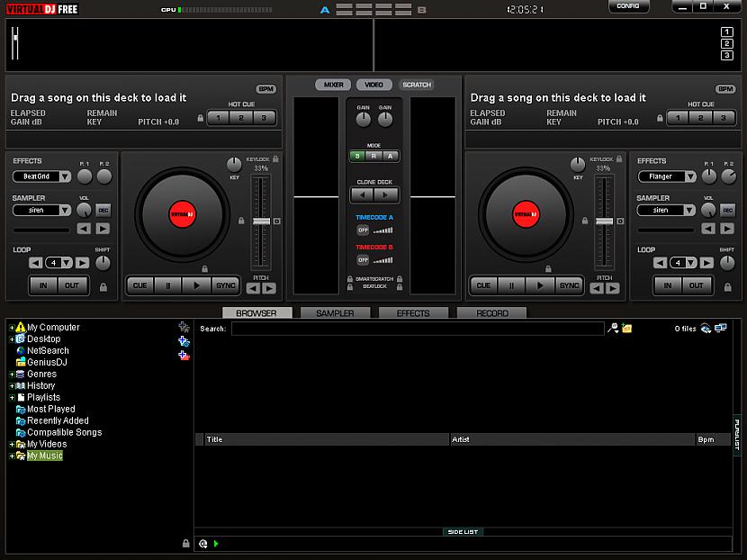Set loop IN on left deck
747x560 pixels.
[43, 285]
